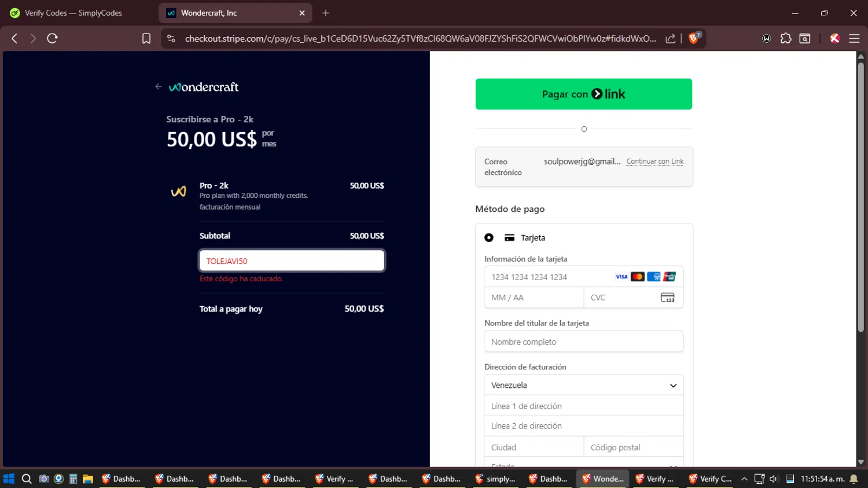Click Línea 2 de dirección field

584,426
